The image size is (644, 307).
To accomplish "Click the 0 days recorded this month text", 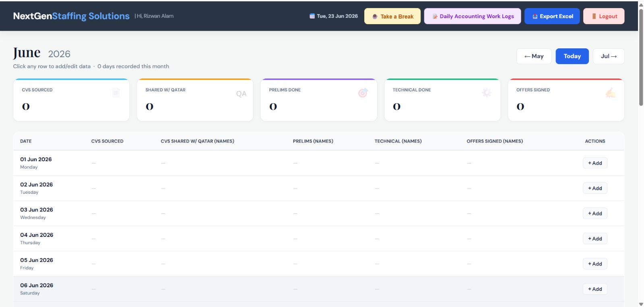I will pos(133,66).
